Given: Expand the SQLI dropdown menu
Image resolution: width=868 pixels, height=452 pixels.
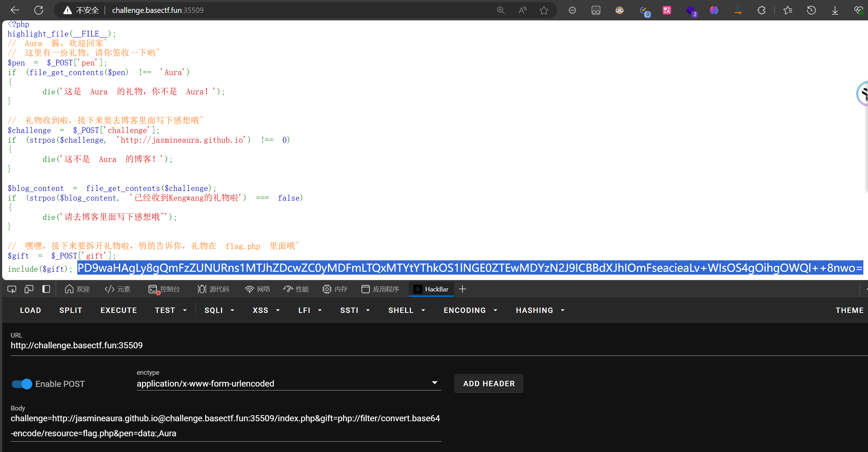Looking at the screenshot, I should (x=219, y=310).
